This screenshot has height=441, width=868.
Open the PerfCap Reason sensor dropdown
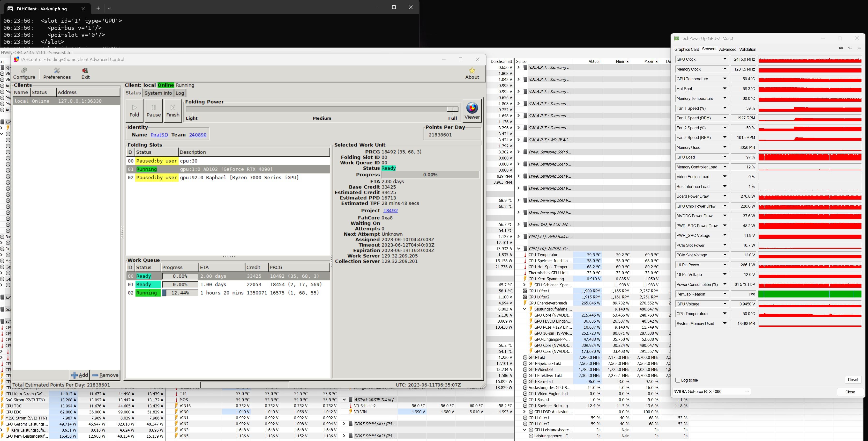tap(725, 294)
